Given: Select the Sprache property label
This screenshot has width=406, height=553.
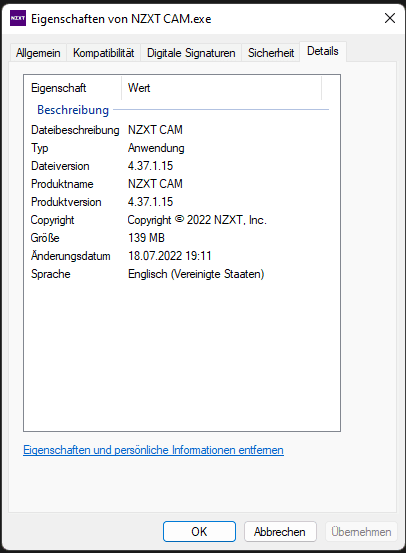Looking at the screenshot, I should pyautogui.click(x=51, y=274).
